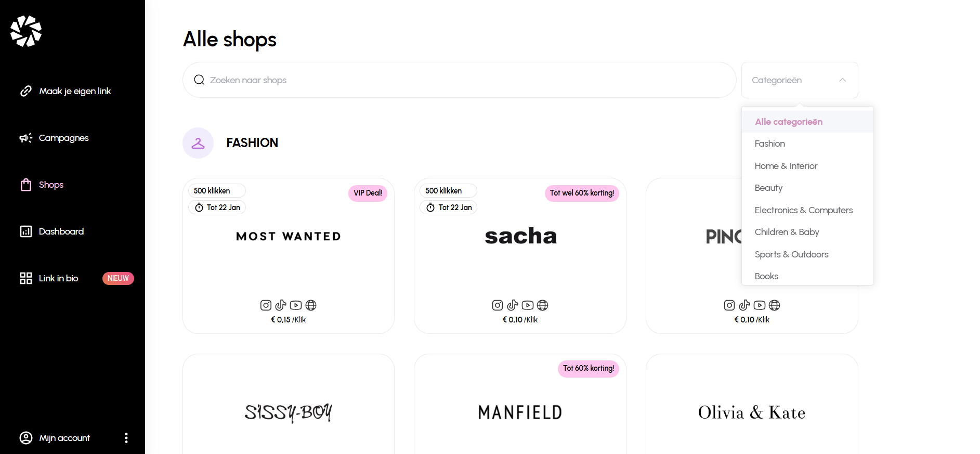980x454 pixels.
Task: Open the Mijn account avatar icon
Action: 25,438
